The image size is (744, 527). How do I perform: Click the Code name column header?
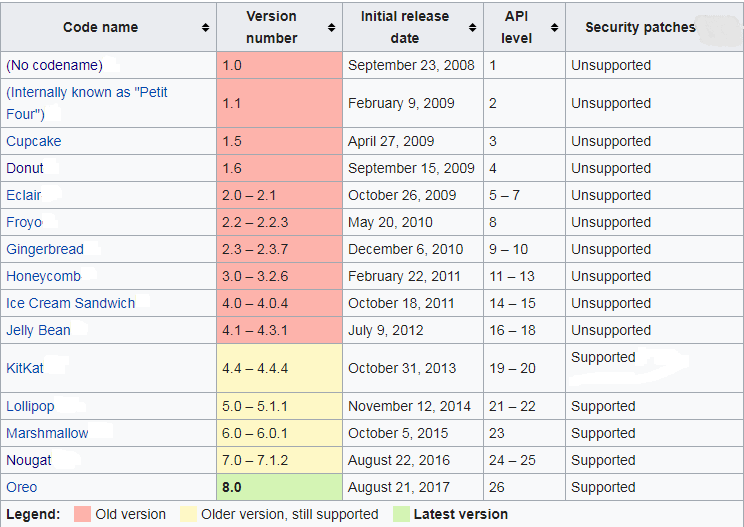tap(109, 27)
